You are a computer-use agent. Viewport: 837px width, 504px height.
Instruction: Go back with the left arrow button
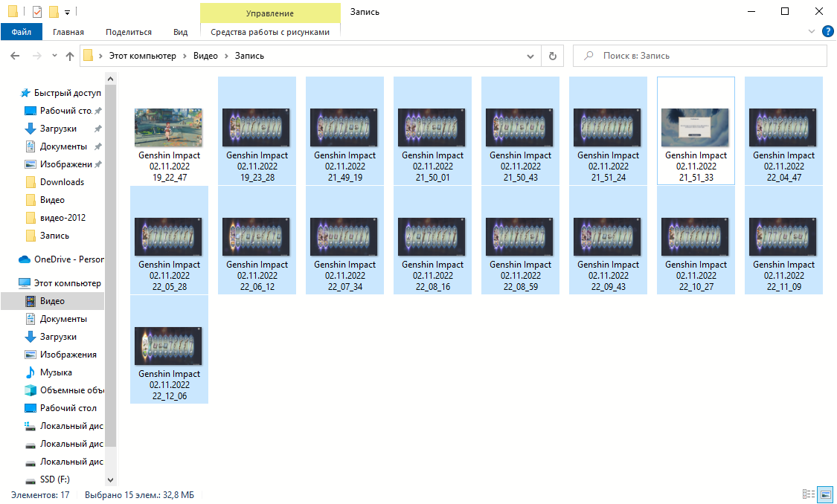coord(15,56)
